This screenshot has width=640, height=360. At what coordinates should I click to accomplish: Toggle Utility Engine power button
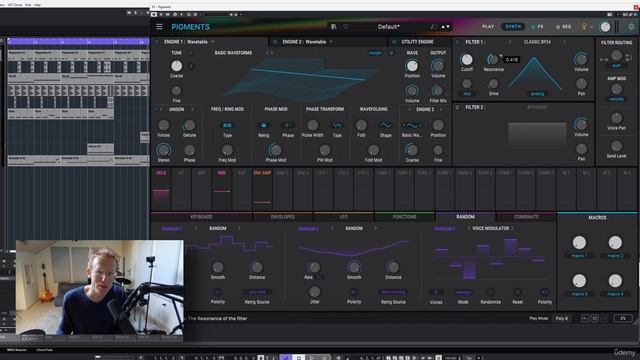tap(394, 42)
